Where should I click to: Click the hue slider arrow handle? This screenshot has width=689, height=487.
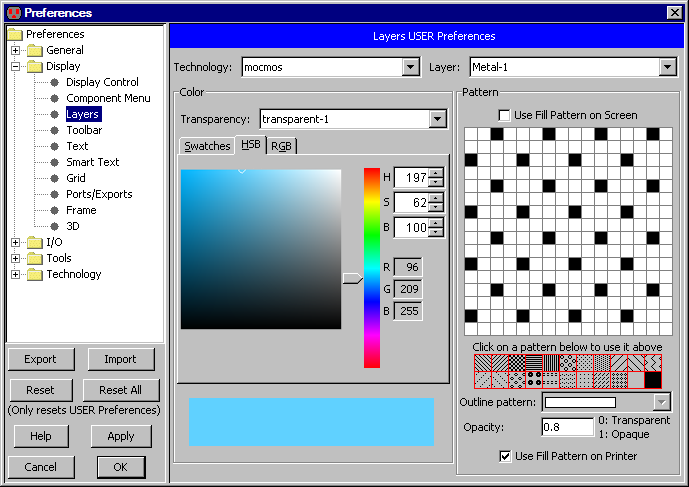click(352, 278)
